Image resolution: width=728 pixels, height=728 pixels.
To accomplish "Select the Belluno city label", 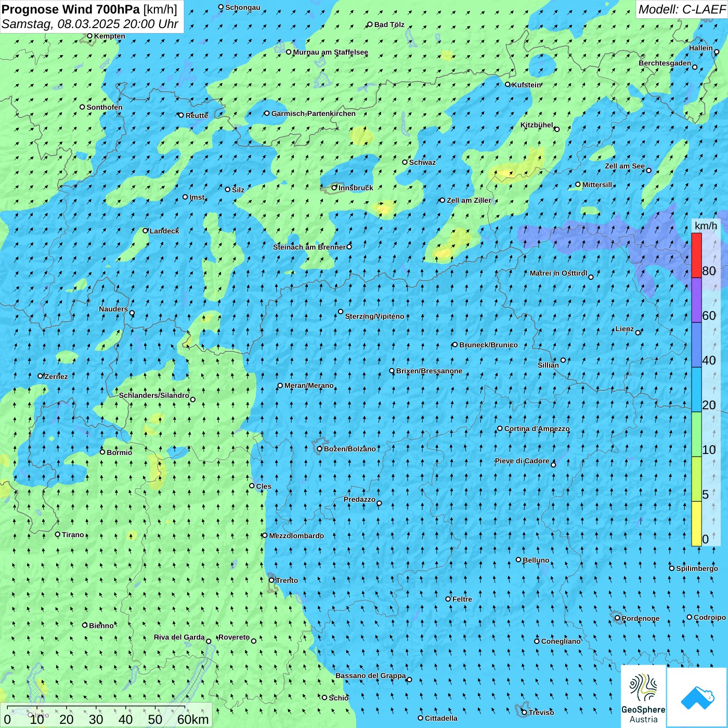I will (x=536, y=560).
